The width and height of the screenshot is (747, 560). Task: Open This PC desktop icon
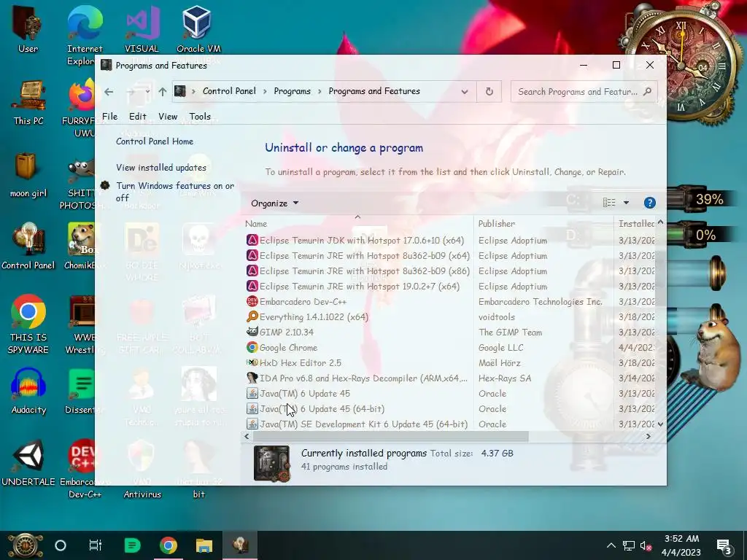click(x=28, y=103)
